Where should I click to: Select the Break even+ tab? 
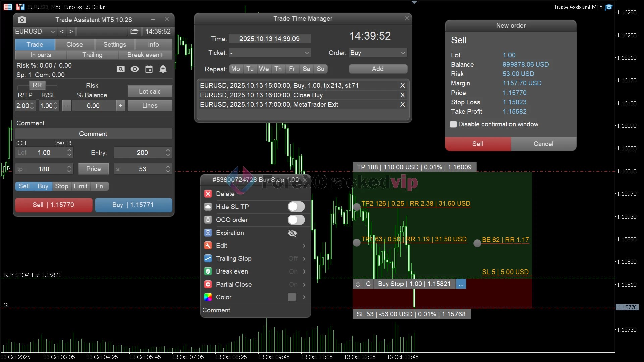click(x=145, y=55)
